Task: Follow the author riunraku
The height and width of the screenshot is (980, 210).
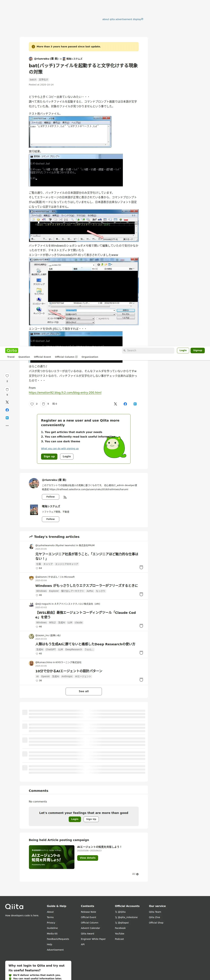Action: 50,497
